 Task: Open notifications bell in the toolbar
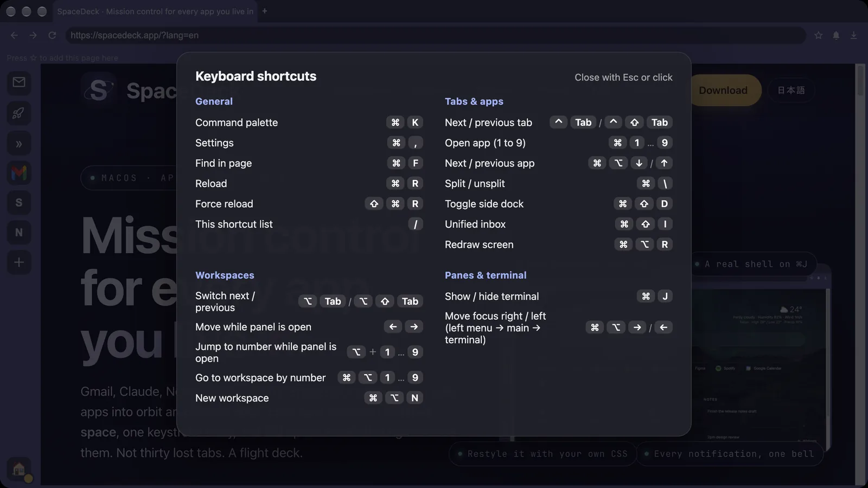pyautogui.click(x=836, y=35)
